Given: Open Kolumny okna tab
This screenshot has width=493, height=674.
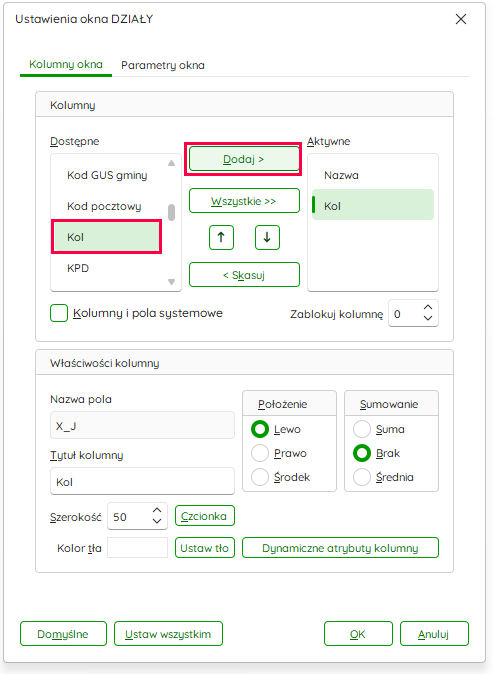Looking at the screenshot, I should pyautogui.click(x=66, y=64).
